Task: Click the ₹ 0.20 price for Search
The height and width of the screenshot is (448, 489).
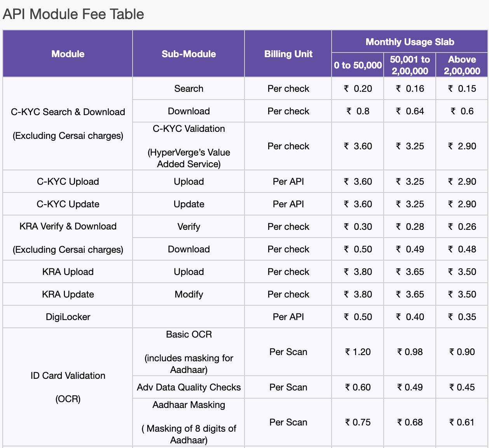Action: 358,89
